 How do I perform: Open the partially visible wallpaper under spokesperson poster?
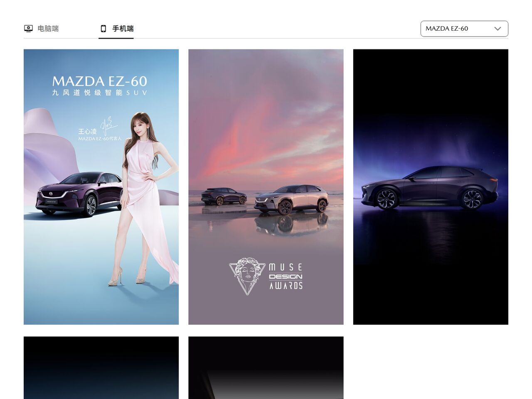tap(101, 367)
